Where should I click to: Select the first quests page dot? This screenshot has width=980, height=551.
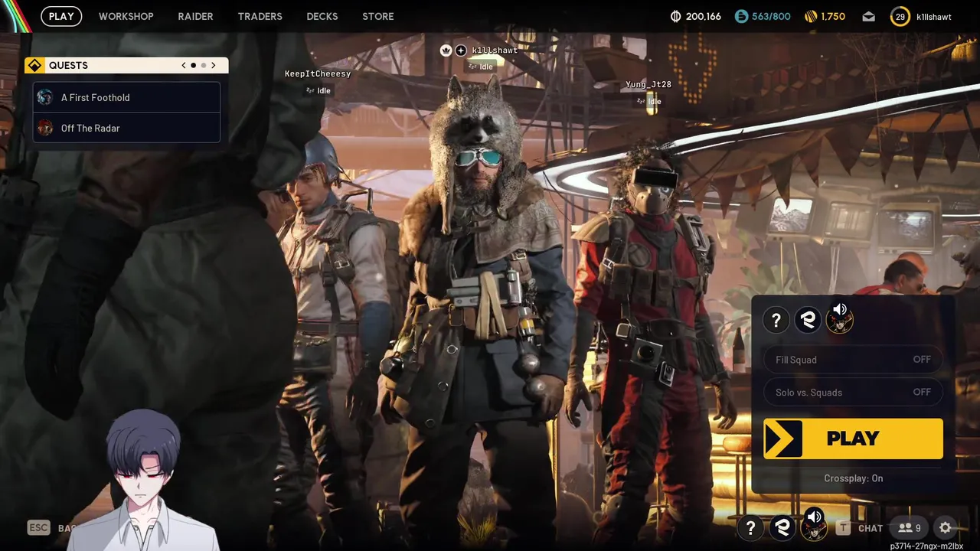(x=194, y=65)
